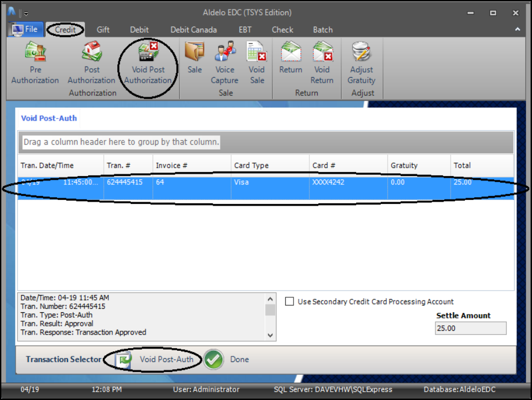The width and height of the screenshot is (532, 400).
Task: Open the Check tab
Action: coord(282,30)
